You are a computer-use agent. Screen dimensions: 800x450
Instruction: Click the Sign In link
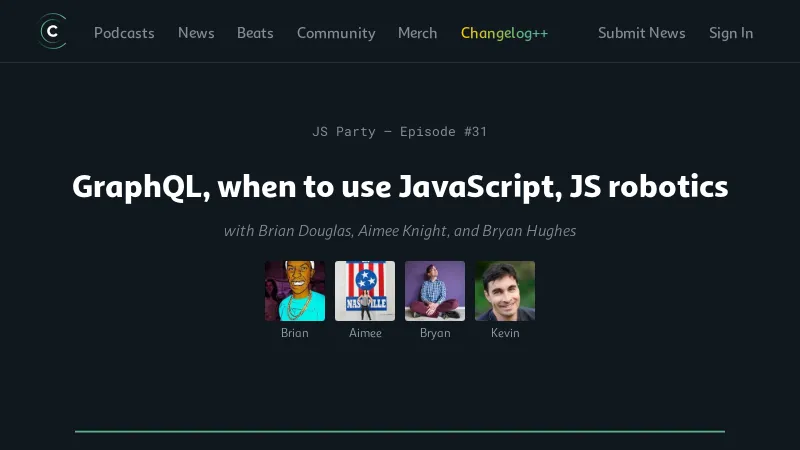point(731,33)
